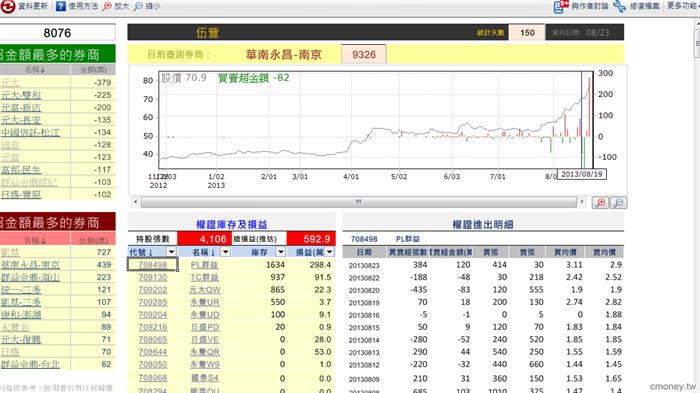Click chart zoom-in magnifier button
The height and width of the screenshot is (393, 700).
(x=601, y=202)
